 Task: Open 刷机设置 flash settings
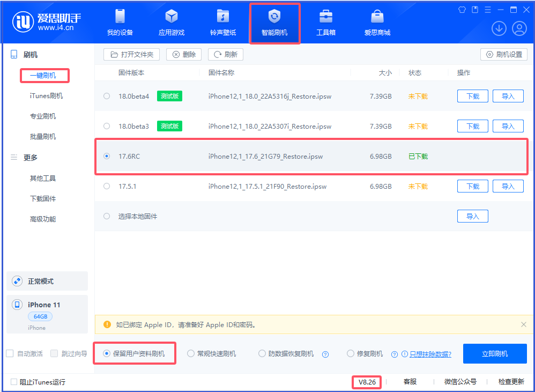coord(503,54)
